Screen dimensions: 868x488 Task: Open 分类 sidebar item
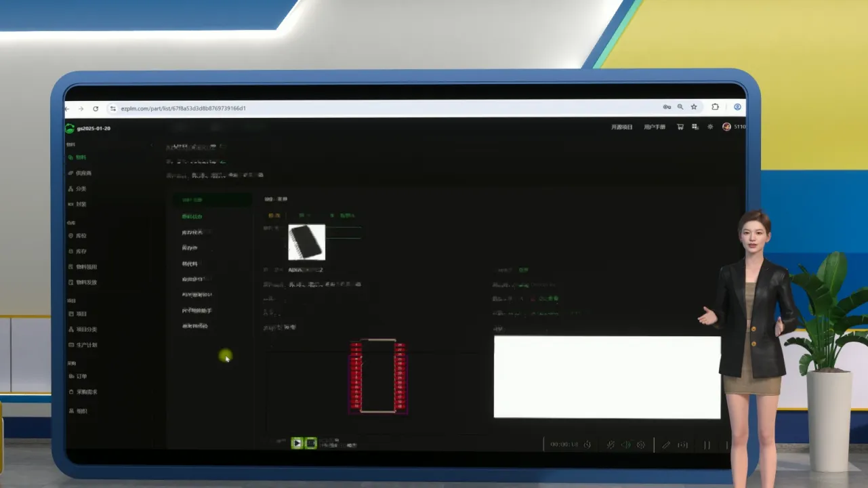(x=81, y=188)
